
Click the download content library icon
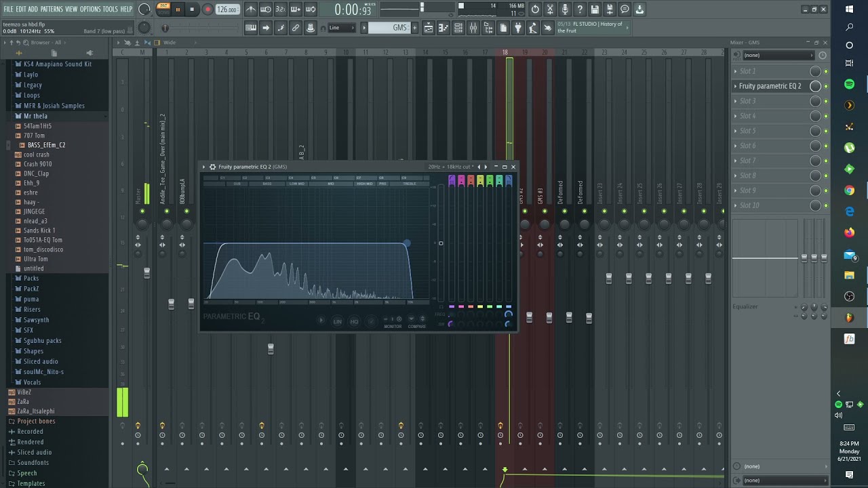[x=639, y=9]
